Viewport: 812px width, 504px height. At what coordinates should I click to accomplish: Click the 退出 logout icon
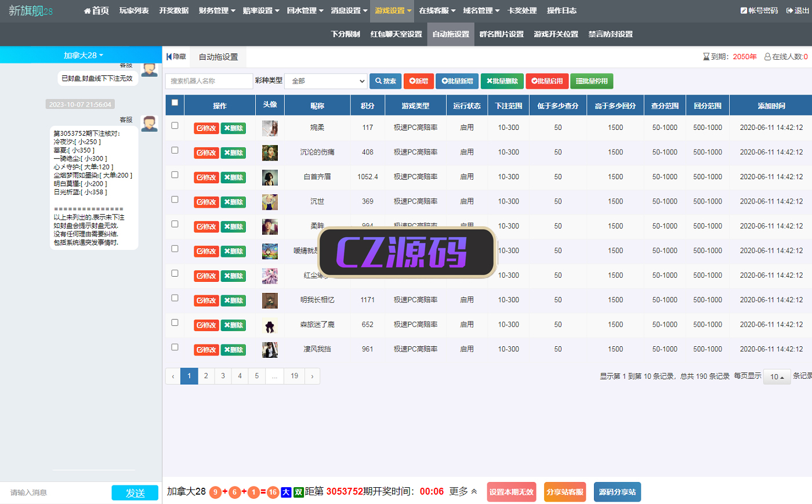(789, 11)
